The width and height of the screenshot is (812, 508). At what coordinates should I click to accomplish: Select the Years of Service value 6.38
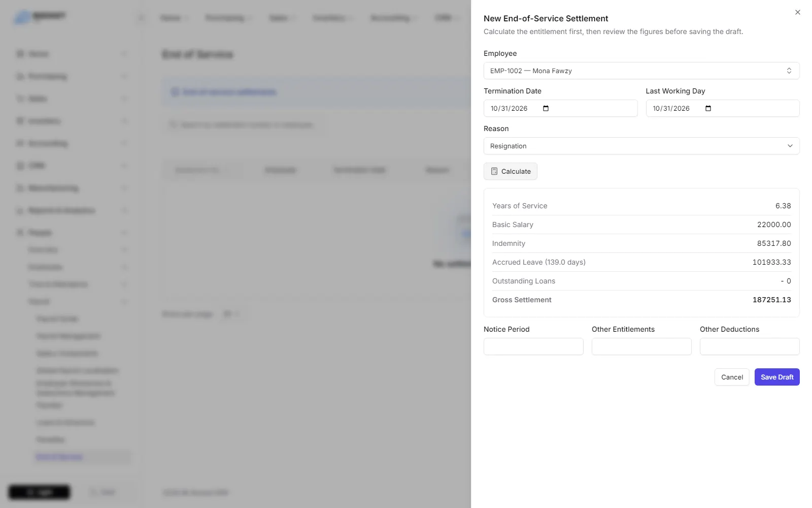(x=783, y=206)
